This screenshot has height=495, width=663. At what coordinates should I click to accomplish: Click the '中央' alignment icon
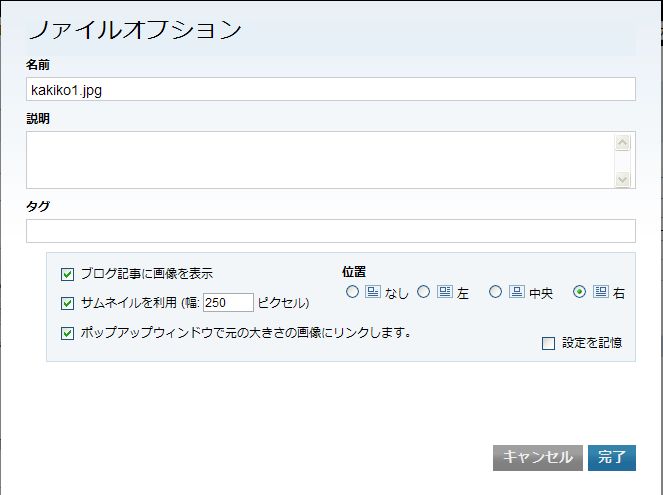(x=516, y=291)
